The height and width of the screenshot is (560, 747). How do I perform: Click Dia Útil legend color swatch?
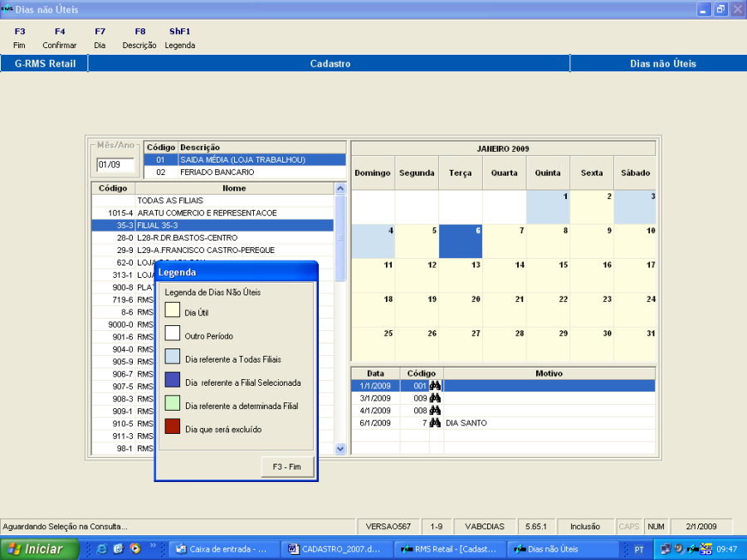(173, 310)
